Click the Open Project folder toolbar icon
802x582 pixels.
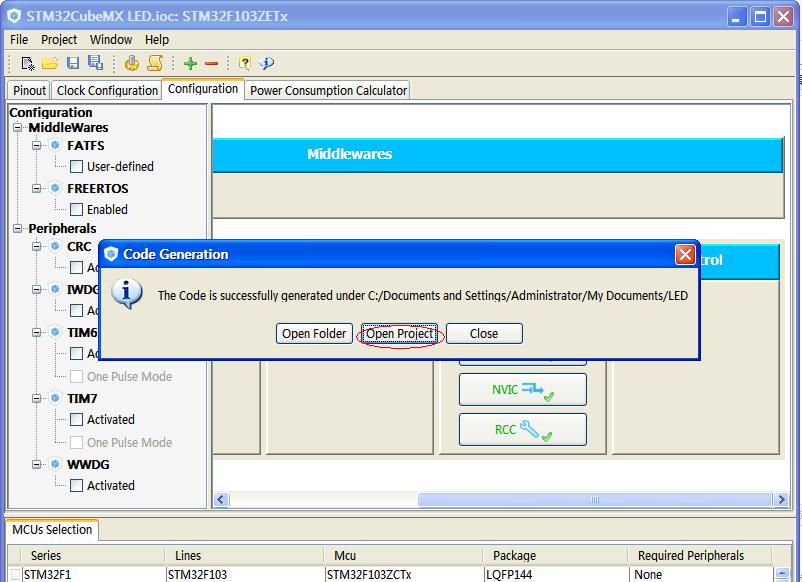coord(50,63)
